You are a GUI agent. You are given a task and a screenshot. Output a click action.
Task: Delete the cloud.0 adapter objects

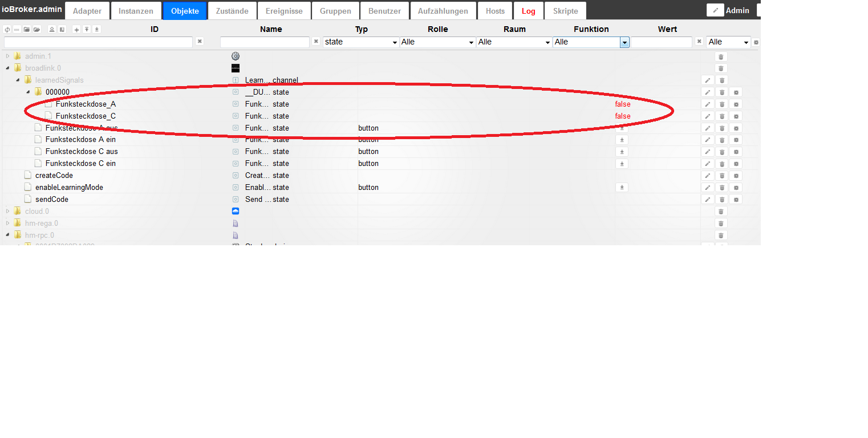pos(721,212)
